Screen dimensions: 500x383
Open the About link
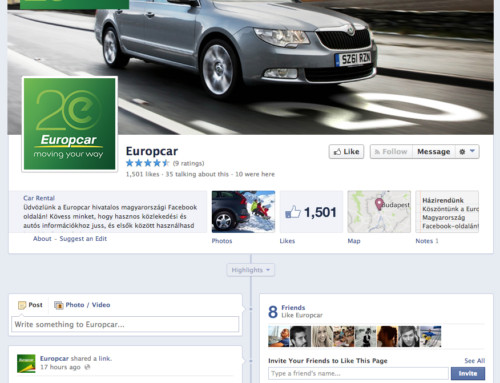click(x=42, y=239)
